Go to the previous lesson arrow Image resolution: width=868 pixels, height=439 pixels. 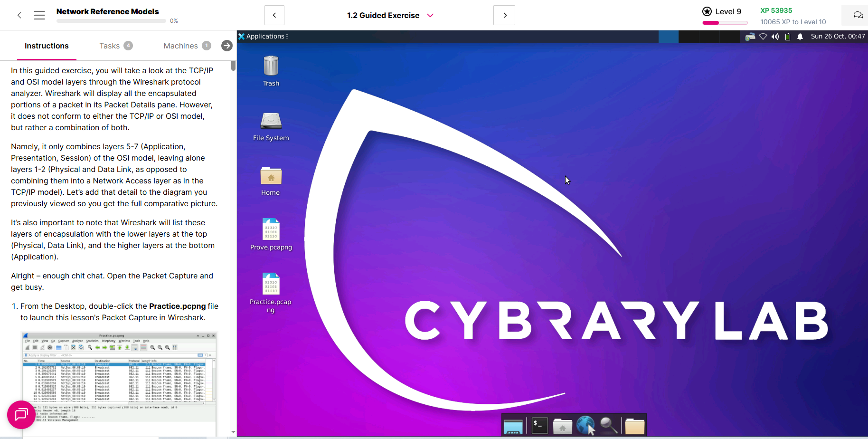click(x=274, y=15)
